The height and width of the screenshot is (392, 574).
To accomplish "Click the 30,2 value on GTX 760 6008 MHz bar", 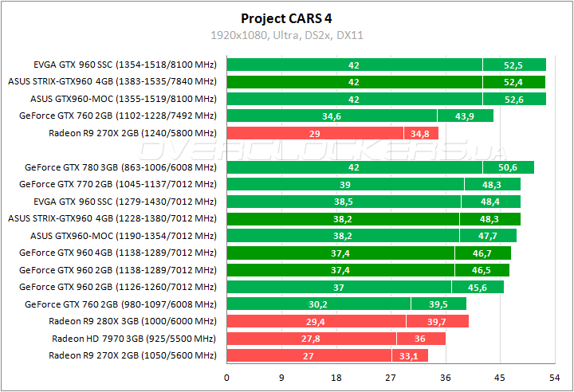I will click(318, 304).
